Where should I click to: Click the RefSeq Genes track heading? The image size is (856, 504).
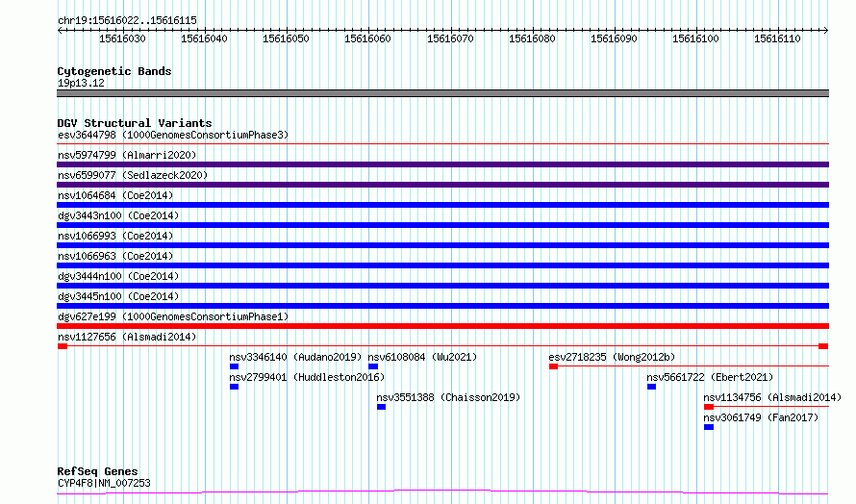pyautogui.click(x=97, y=471)
